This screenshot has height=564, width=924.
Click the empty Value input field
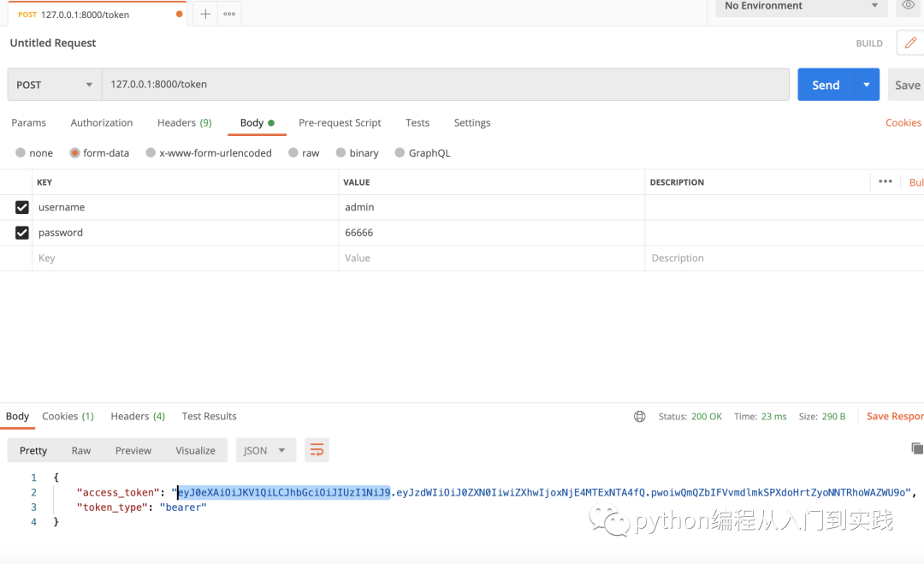[x=491, y=258]
